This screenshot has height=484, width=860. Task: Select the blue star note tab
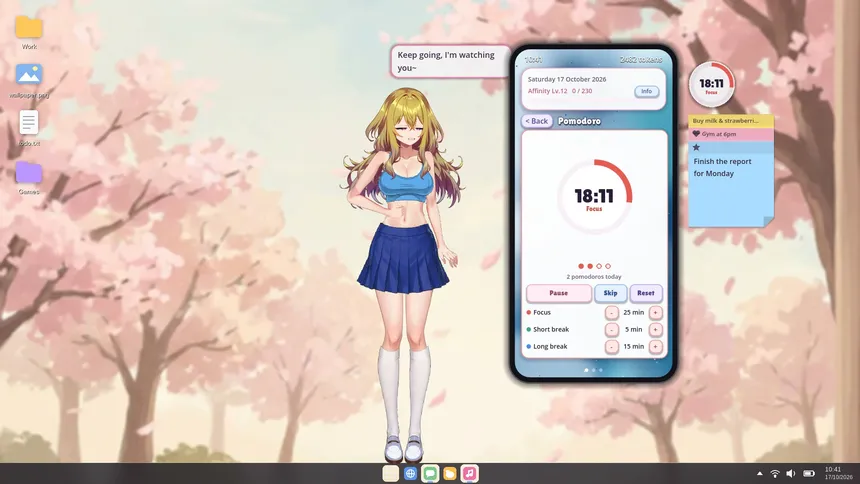coord(731,147)
